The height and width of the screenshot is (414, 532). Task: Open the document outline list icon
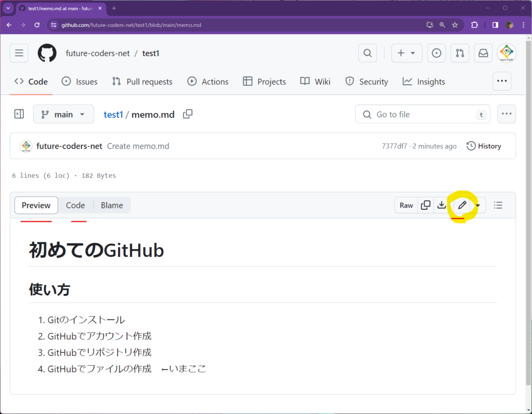[x=498, y=205]
